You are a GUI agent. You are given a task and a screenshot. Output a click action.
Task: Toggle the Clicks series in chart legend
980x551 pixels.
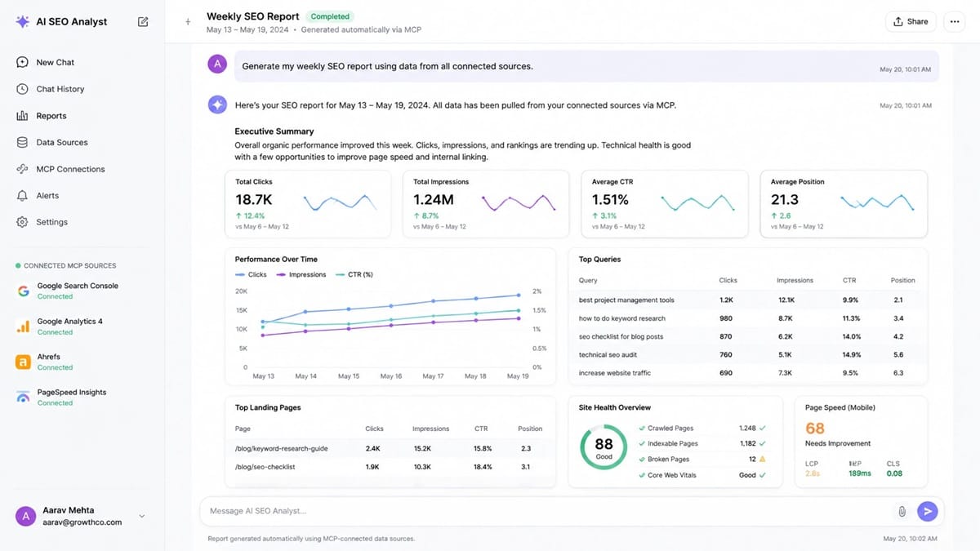(251, 274)
